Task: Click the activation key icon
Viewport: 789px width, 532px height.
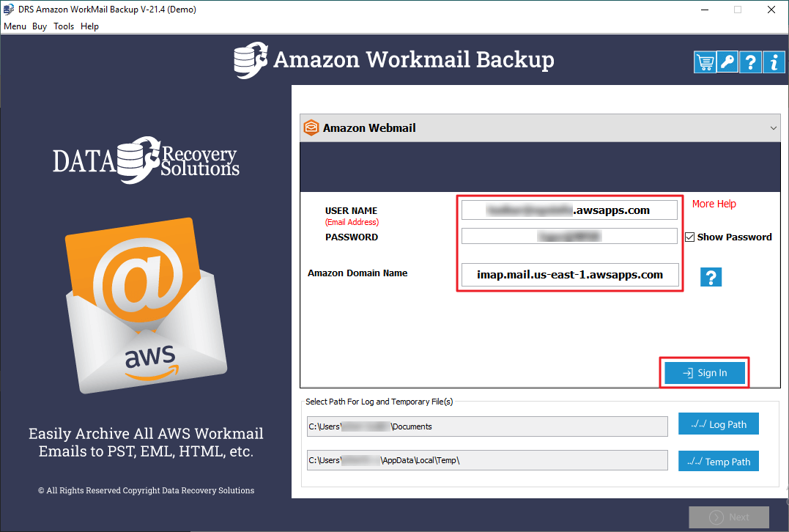Action: tap(727, 62)
